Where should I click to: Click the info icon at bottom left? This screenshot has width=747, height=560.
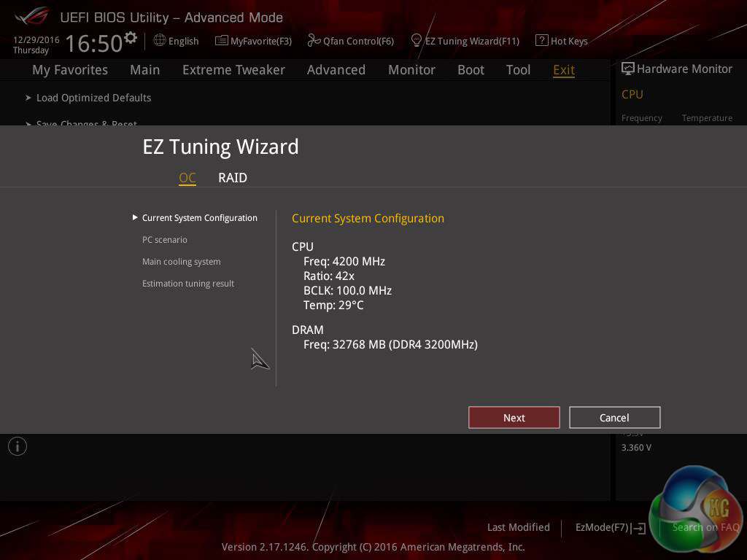[x=18, y=446]
